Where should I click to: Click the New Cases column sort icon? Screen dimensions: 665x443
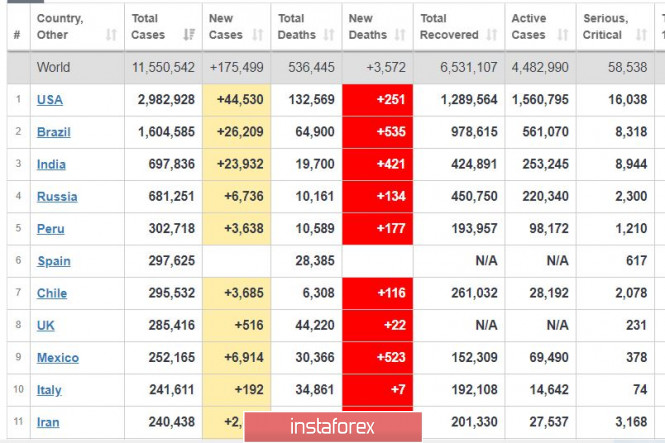[x=258, y=35]
